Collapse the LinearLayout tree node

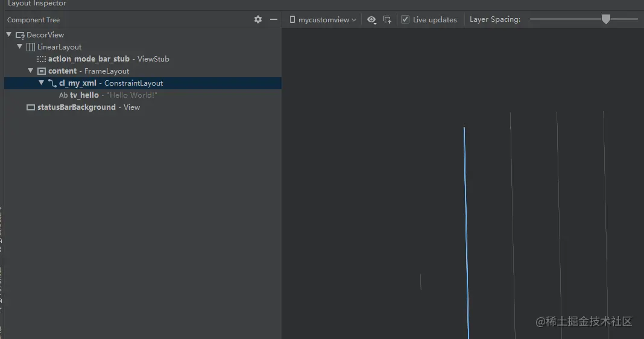(20, 46)
